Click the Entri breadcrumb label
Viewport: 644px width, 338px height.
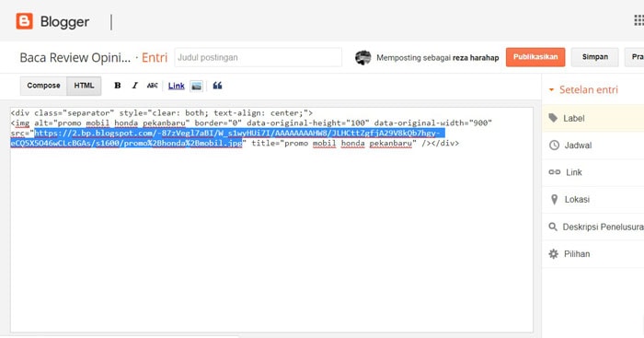point(155,58)
